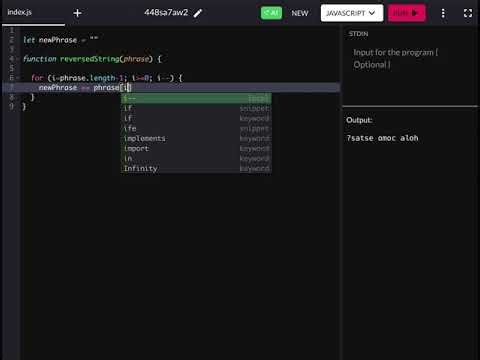
Task: Choose 'ife' snippet suggestion
Action: tap(196, 128)
